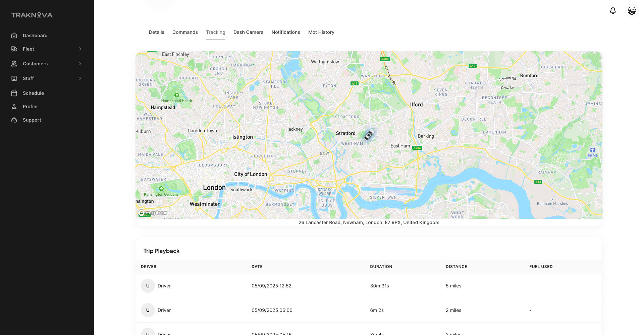Click the U avatar for 06:00 trip
This screenshot has width=644, height=335.
(x=148, y=310)
